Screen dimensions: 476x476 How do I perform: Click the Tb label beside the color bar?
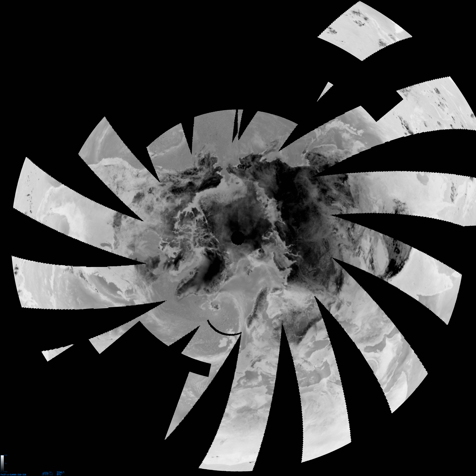tap(6, 463)
